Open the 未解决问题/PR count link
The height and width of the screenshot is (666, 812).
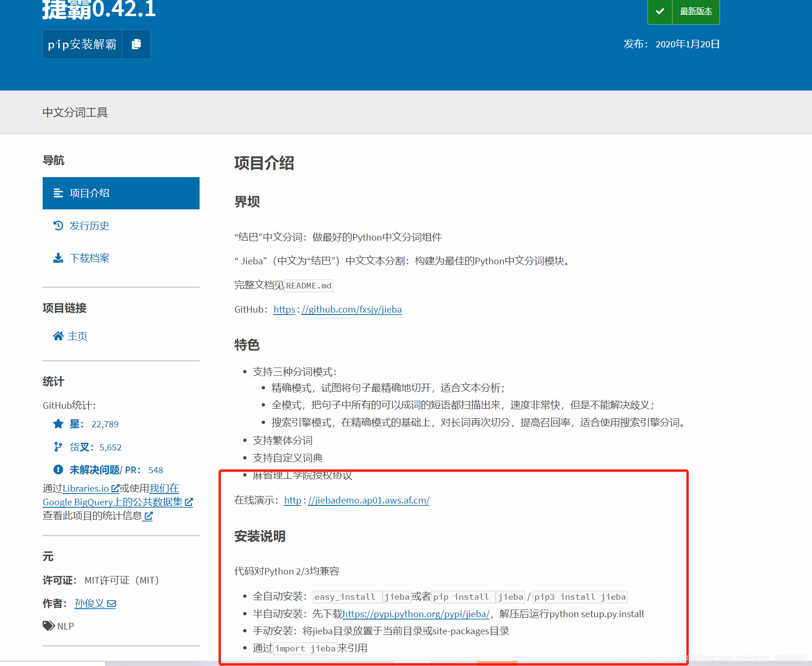tap(116, 470)
